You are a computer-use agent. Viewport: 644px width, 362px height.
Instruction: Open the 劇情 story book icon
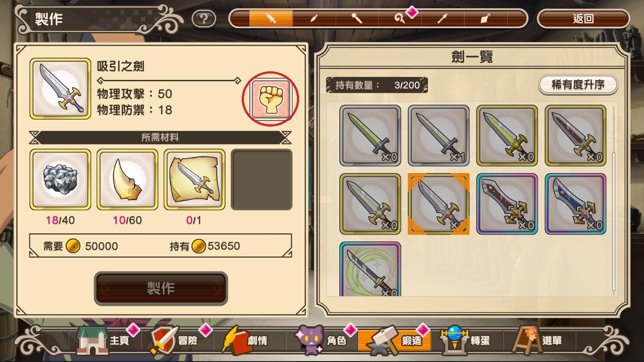tap(245, 341)
